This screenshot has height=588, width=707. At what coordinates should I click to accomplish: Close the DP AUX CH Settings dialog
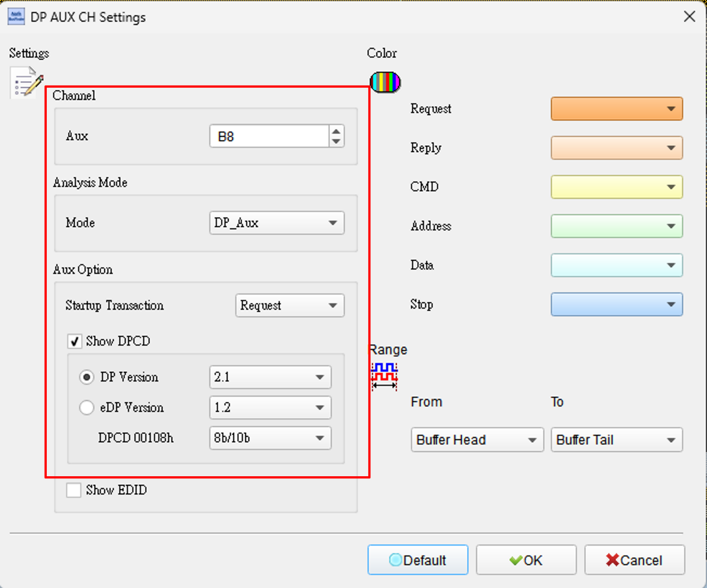689,16
